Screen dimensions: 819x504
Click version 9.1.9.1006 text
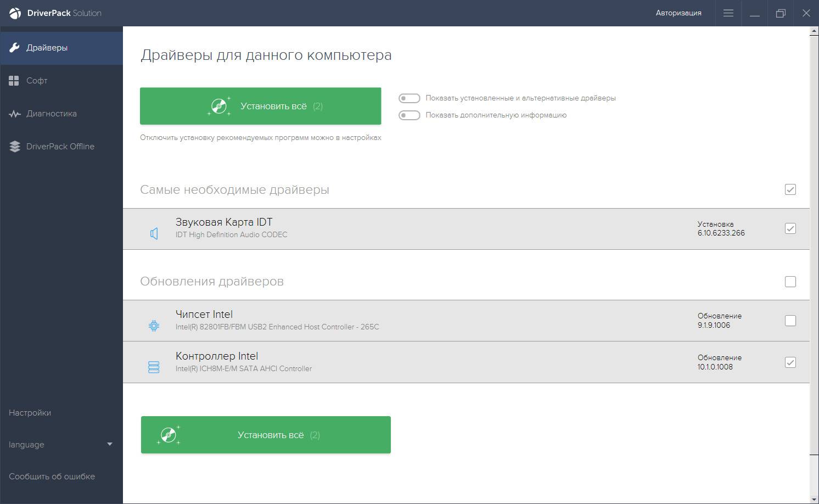pyautogui.click(x=714, y=325)
